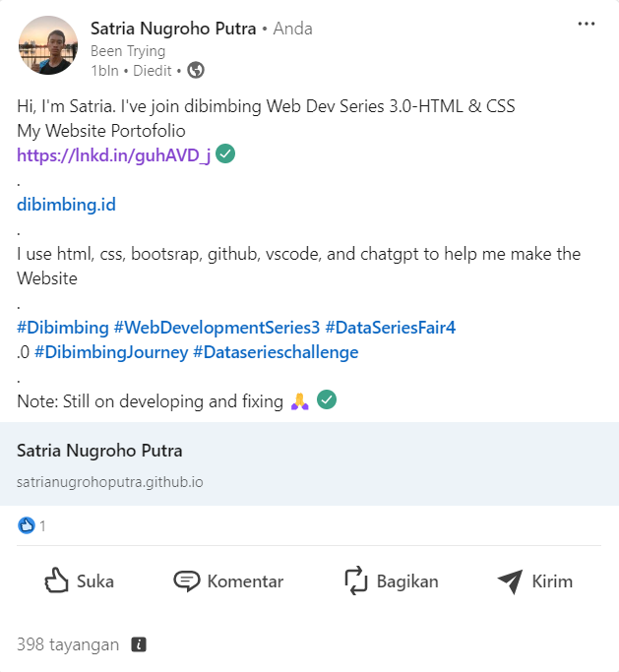Add a comment with Komentar
Image resolution: width=619 pixels, height=672 pixels.
point(228,581)
